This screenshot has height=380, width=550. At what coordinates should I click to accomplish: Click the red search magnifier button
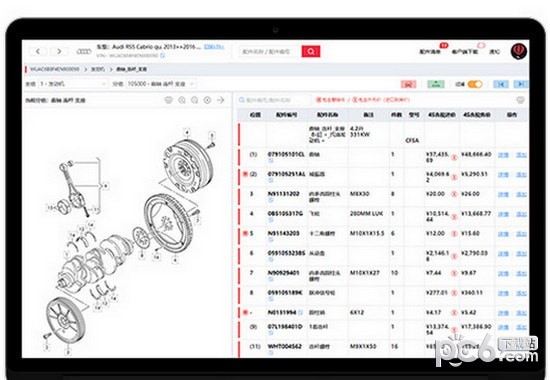[x=311, y=51]
